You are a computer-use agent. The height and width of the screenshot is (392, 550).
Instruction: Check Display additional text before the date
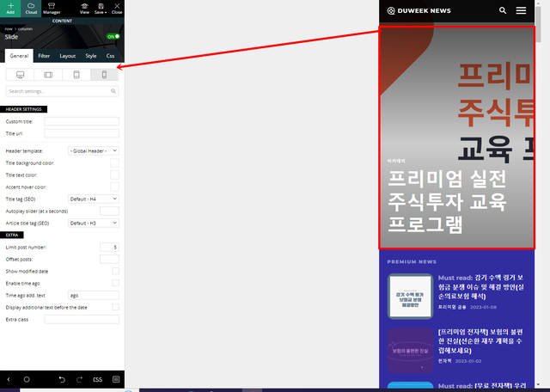[x=115, y=307]
